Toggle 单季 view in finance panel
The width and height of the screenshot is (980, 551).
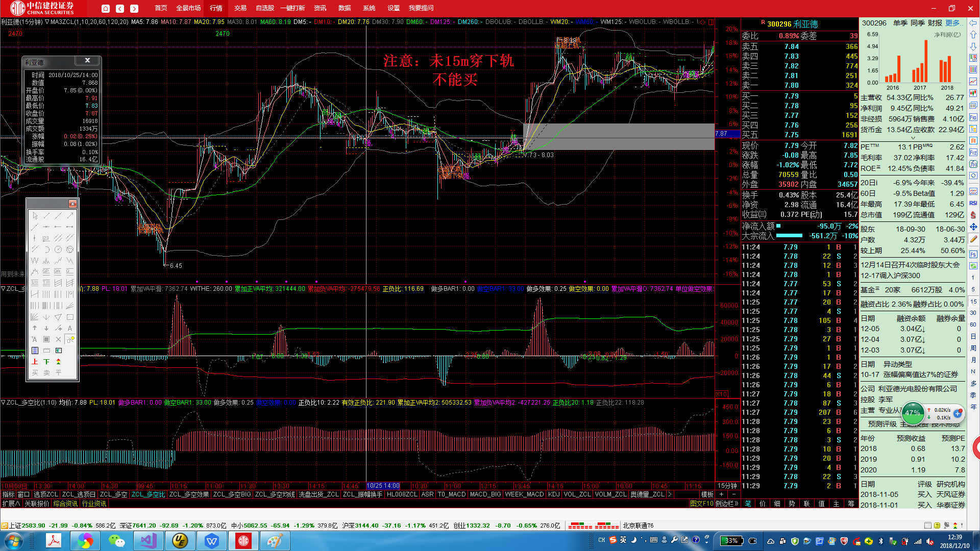pos(900,23)
